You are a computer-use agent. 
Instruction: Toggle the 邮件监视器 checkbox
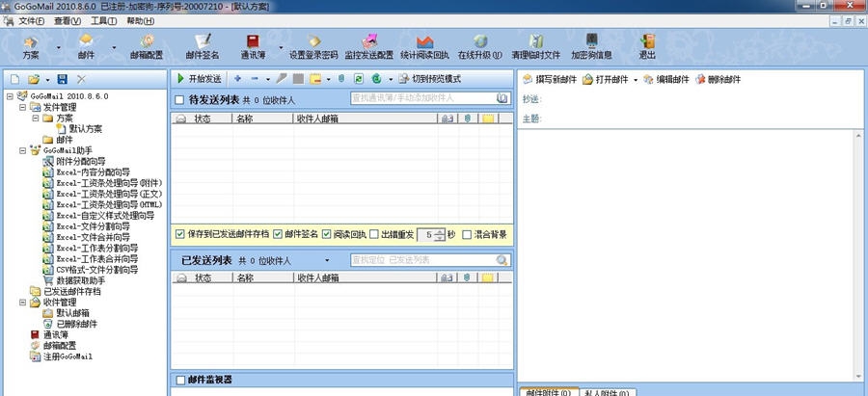[180, 380]
